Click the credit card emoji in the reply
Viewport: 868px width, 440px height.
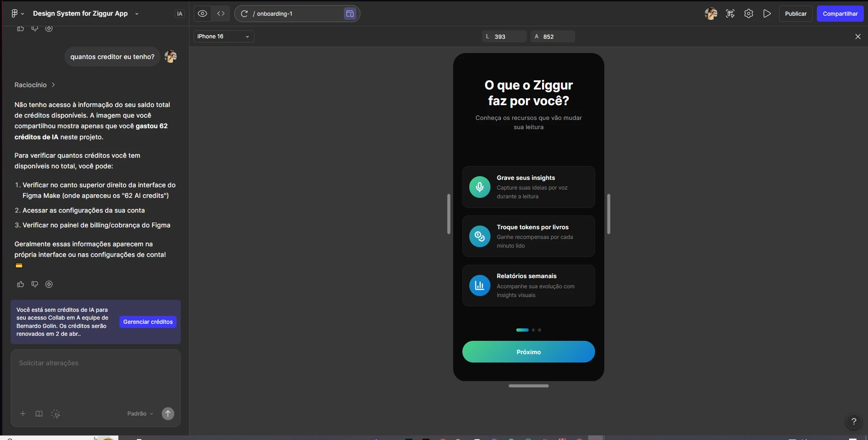point(19,265)
